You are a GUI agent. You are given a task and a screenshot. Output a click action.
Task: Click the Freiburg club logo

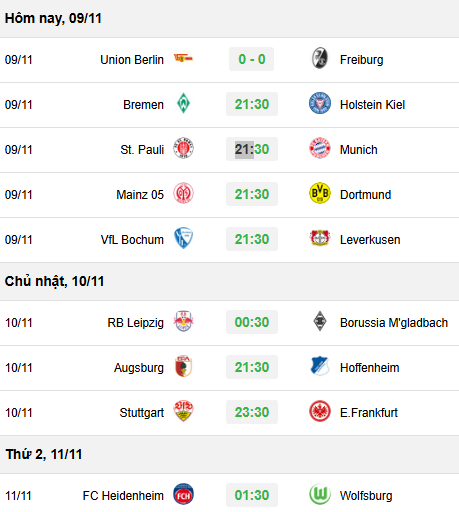tap(320, 58)
